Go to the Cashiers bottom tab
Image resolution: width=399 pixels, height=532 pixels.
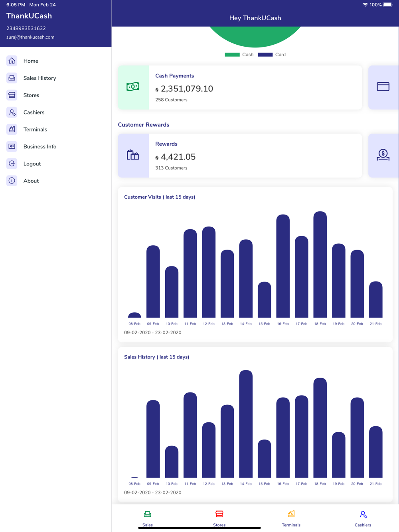pyautogui.click(x=363, y=518)
